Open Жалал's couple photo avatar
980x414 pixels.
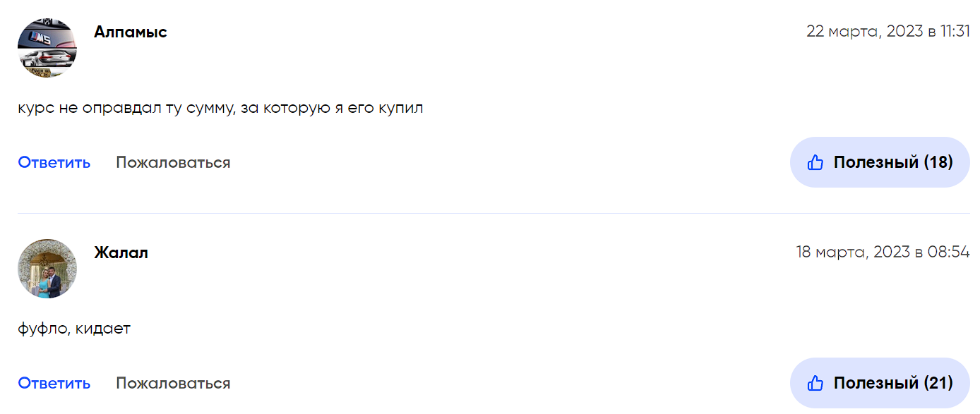tap(47, 268)
